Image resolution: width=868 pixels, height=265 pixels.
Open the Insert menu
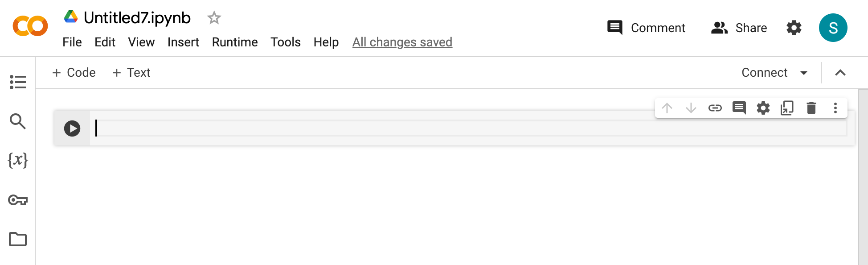183,42
